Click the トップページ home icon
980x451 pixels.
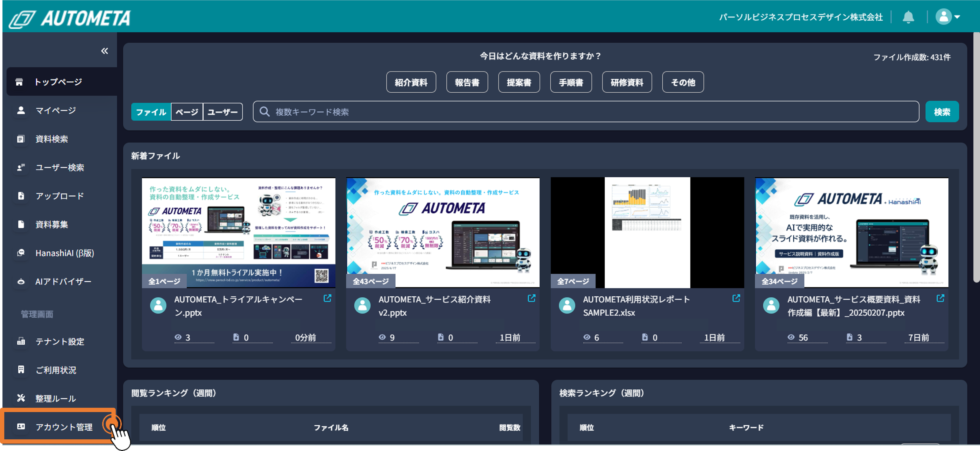[19, 82]
